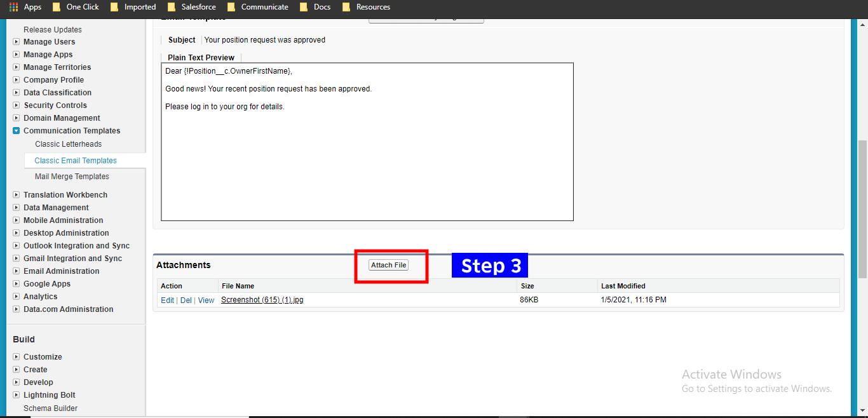868x418 pixels.
Task: Open the Screenshot (615) (1).jpg attachment link
Action: [262, 300]
